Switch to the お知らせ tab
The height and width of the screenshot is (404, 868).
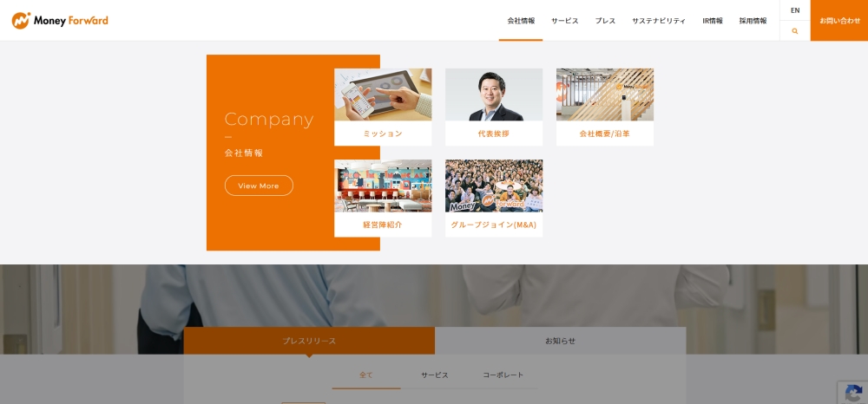560,341
